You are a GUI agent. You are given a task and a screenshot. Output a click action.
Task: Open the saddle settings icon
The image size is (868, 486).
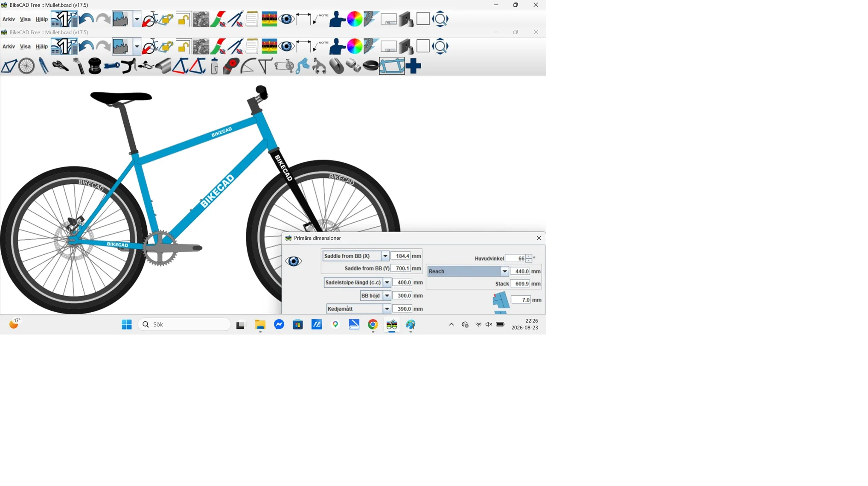(x=60, y=66)
